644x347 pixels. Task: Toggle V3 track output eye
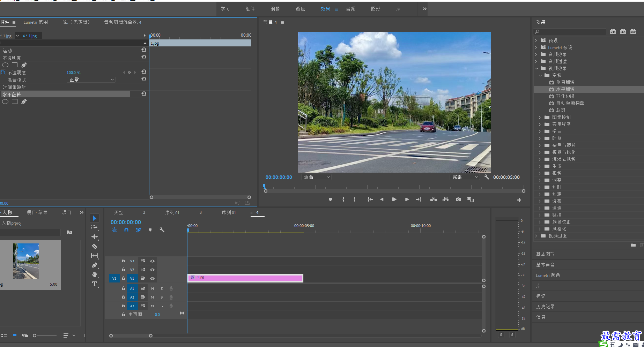click(x=153, y=261)
